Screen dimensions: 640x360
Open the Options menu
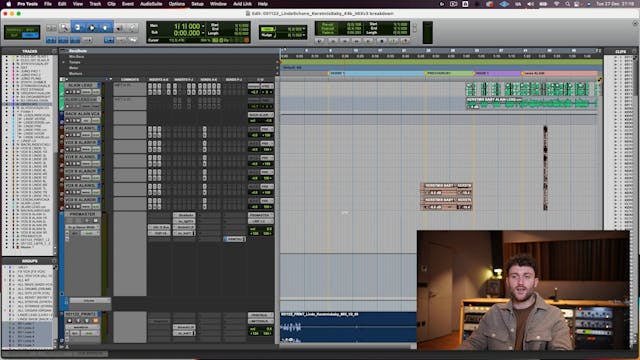pos(177,4)
